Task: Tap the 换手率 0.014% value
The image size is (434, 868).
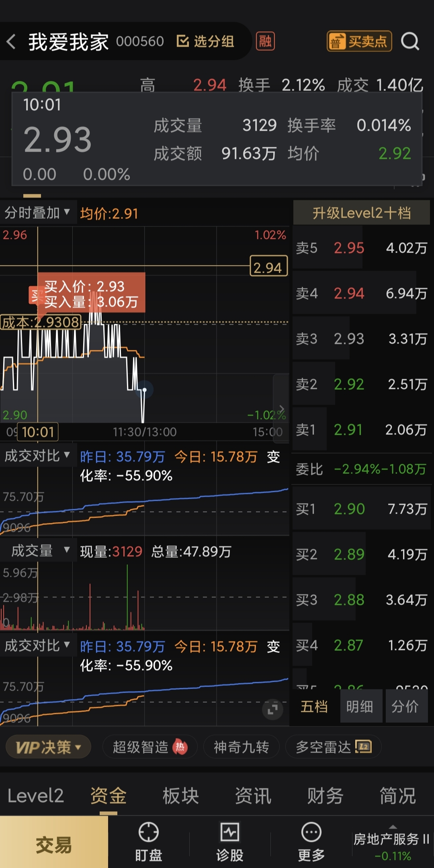Action: pos(384,125)
